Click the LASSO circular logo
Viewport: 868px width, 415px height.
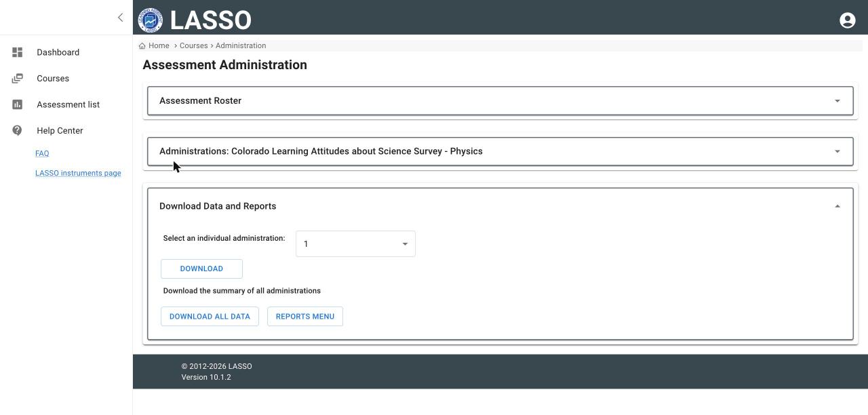[150, 20]
